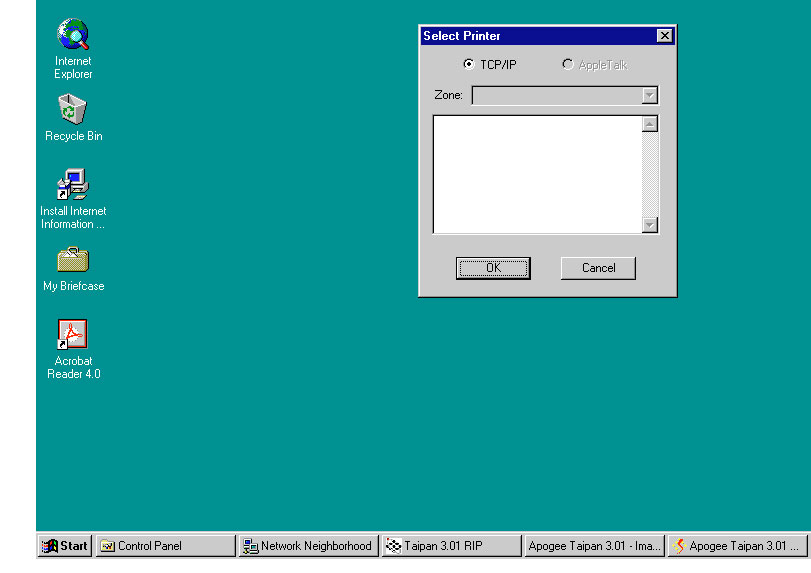This screenshot has width=811, height=573.
Task: Switch to Apogee Taipan 3.01 - Ima... taskbar button
Action: click(594, 546)
